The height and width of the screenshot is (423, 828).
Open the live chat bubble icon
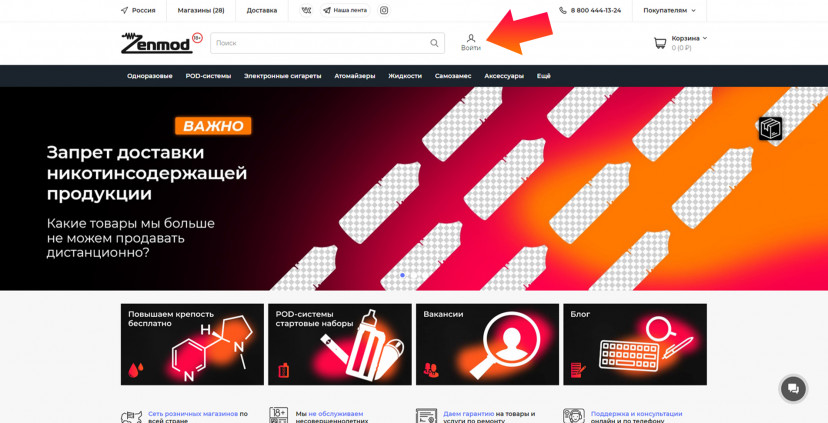(x=793, y=389)
